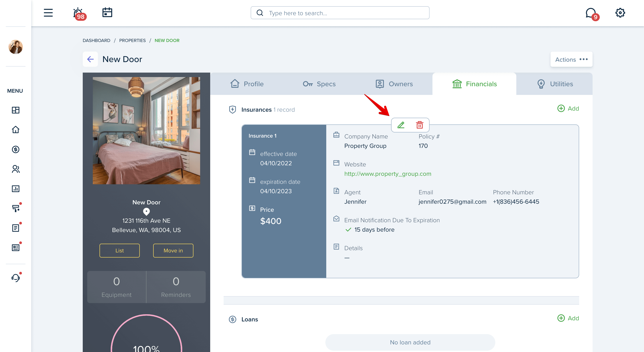Add a new loan

point(568,318)
